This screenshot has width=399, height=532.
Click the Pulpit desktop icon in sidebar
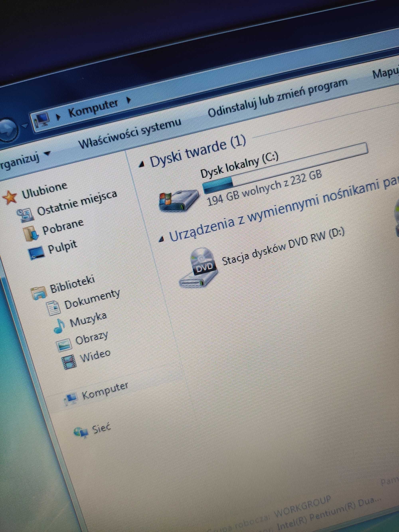tap(37, 253)
